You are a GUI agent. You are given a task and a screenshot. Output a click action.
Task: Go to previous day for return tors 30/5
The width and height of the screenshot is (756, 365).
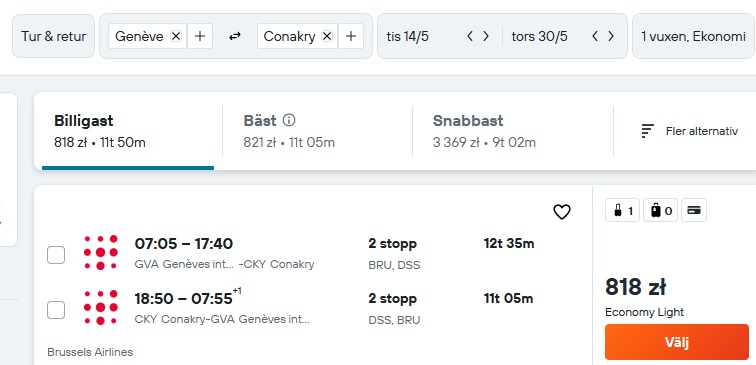coord(595,36)
